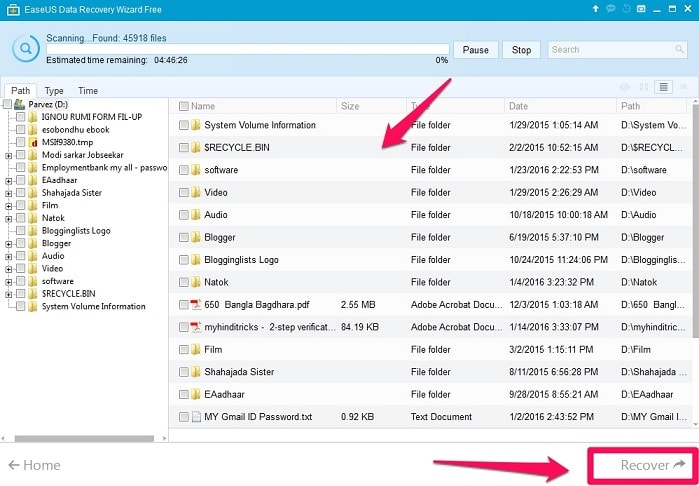Tick checkbox for esobondhu ebook in tree
Viewport: 699px width, 486px height.
[x=21, y=130]
